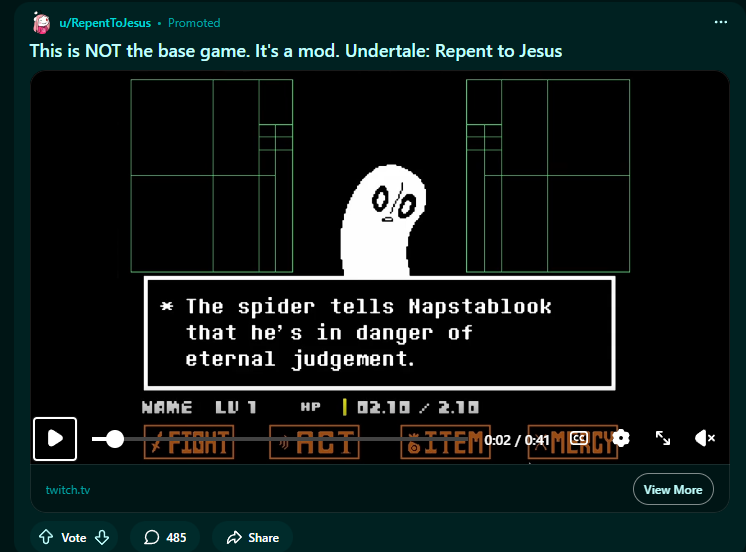Viewport: 746px width, 552px height.
Task: Share the post
Action: click(253, 537)
